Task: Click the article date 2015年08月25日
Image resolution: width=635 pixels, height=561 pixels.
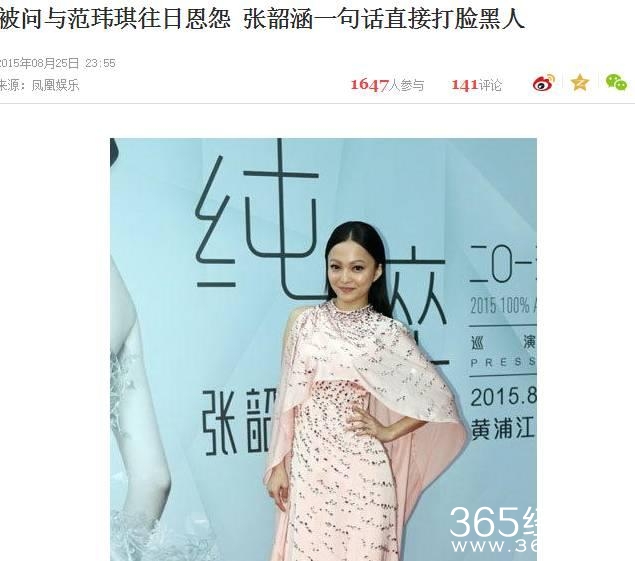Action: pos(40,64)
